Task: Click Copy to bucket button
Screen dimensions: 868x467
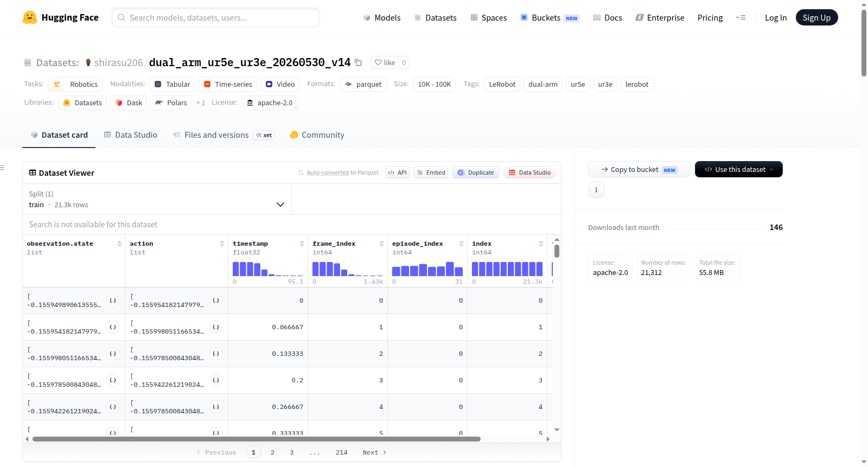Action: pos(639,169)
